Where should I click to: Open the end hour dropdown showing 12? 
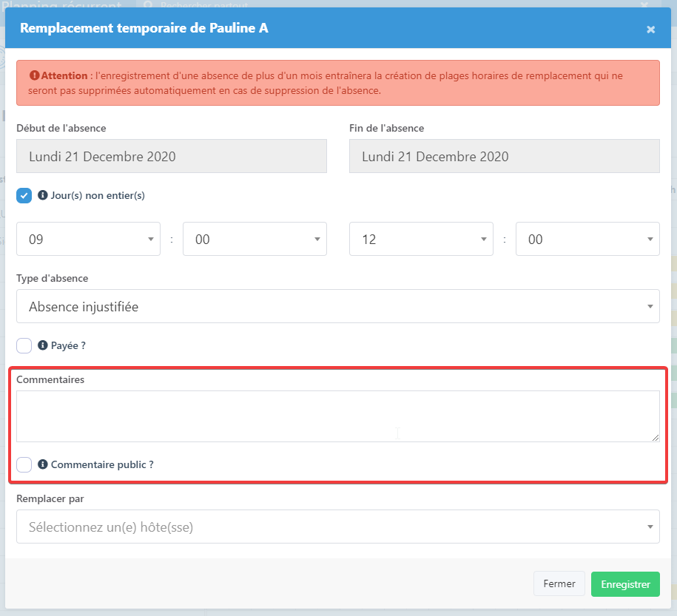click(421, 239)
